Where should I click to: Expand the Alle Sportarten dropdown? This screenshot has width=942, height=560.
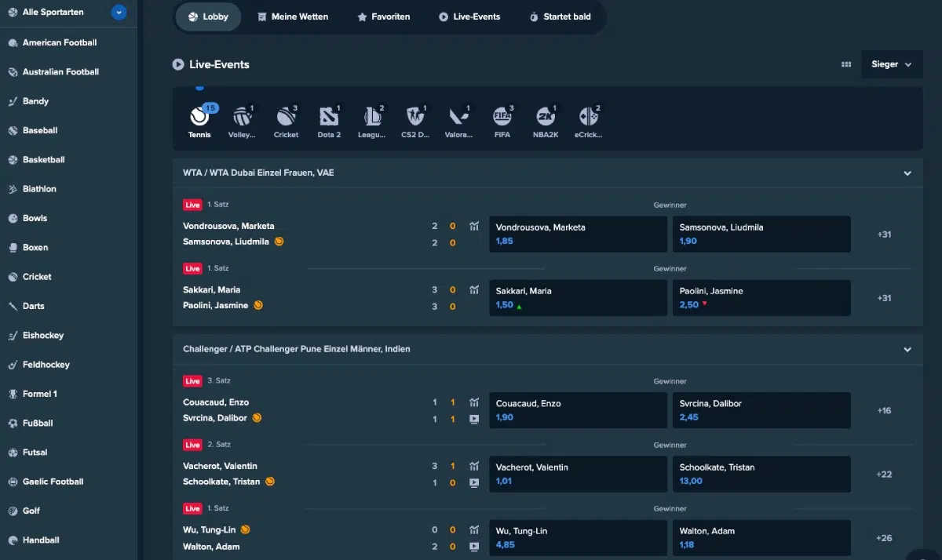119,12
